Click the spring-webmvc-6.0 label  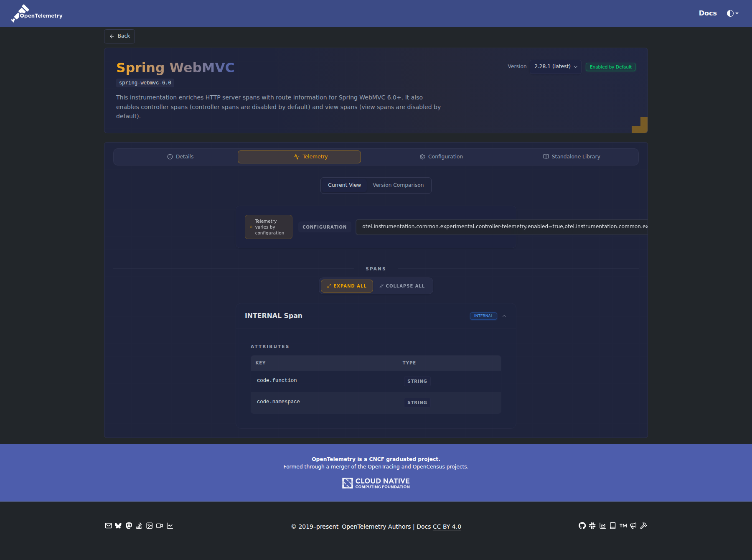click(145, 83)
